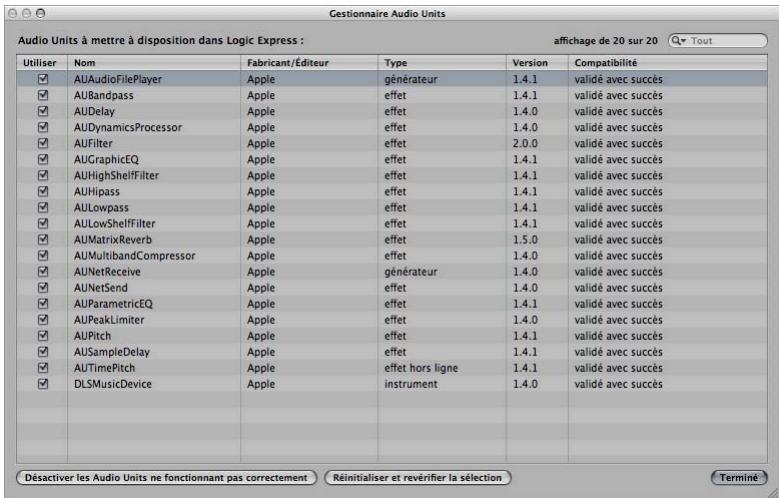Select the AUPeakLimiter name
This screenshot has height=498, width=779.
109,320
